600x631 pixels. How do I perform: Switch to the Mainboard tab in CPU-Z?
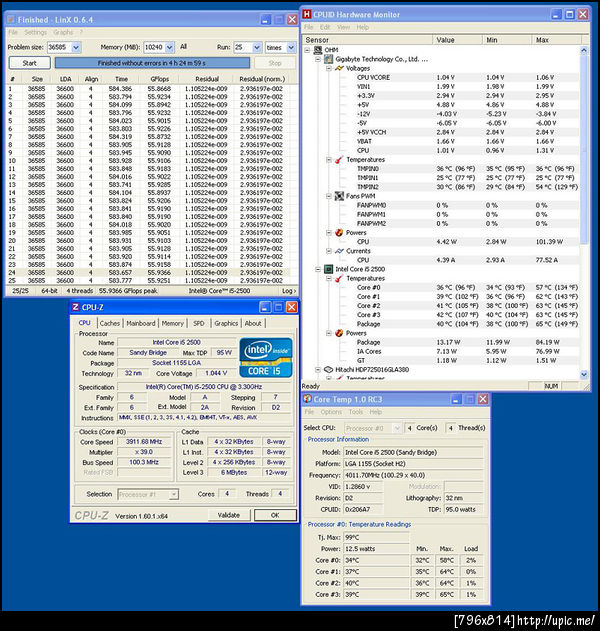[x=141, y=323]
